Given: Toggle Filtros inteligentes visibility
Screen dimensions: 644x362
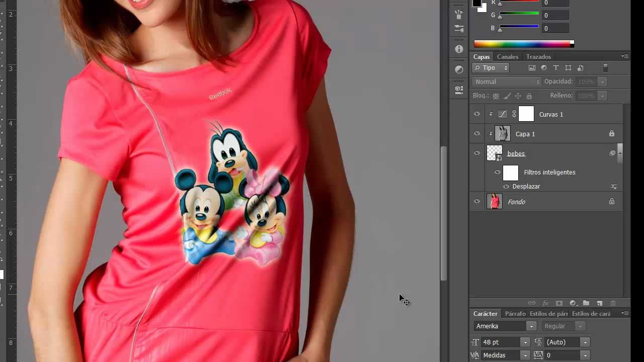Looking at the screenshot, I should pos(498,172).
